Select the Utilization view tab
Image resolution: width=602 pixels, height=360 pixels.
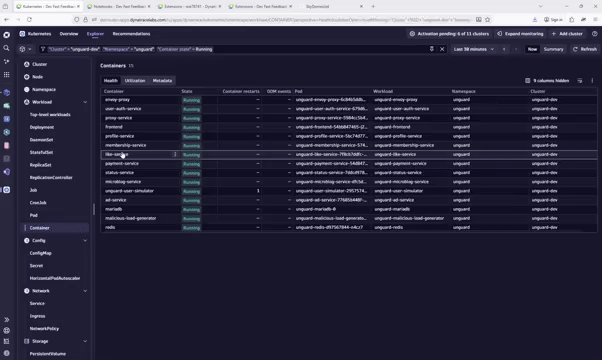click(135, 81)
